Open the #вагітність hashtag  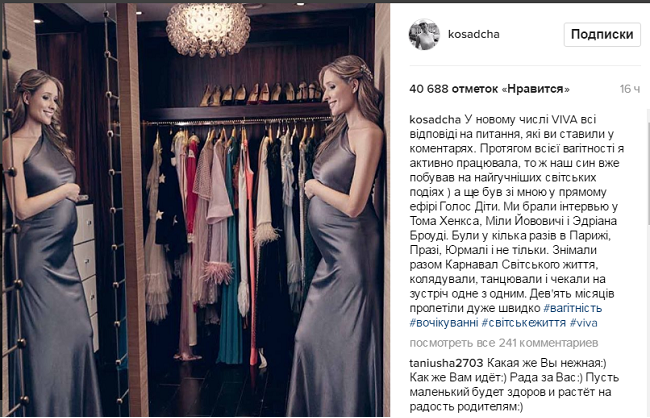[572, 308]
